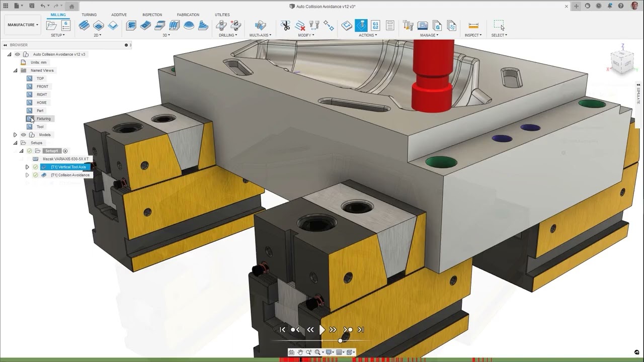Open the Tool Library
This screenshot has height=362, width=644.
click(x=408, y=25)
